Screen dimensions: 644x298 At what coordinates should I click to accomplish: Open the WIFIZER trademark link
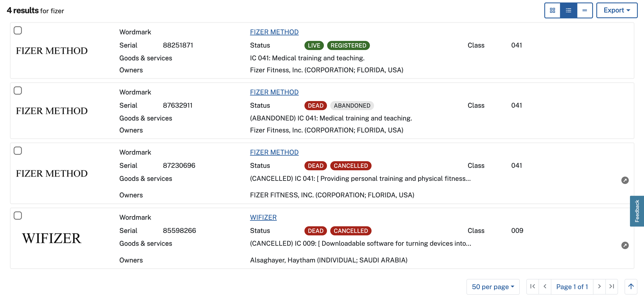coord(263,217)
